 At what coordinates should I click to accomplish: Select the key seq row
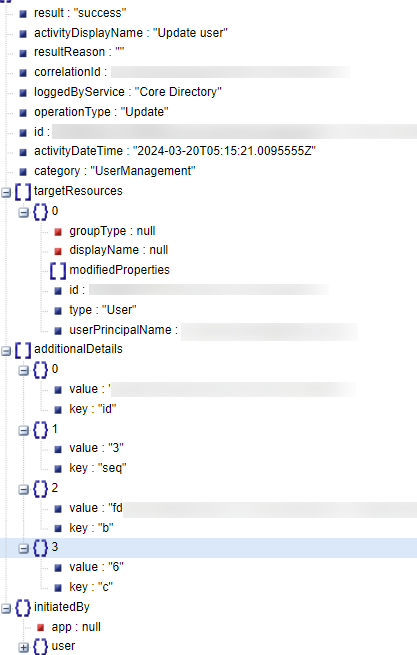(98, 468)
